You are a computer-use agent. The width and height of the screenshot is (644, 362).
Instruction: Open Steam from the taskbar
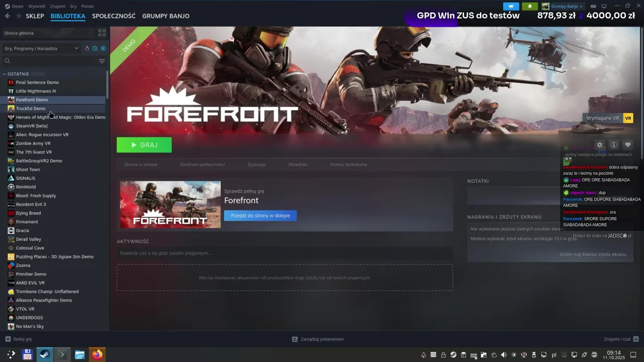[44, 354]
